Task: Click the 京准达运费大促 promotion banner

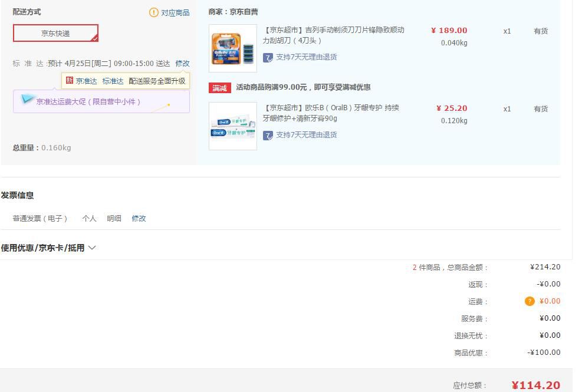Action: (101, 101)
